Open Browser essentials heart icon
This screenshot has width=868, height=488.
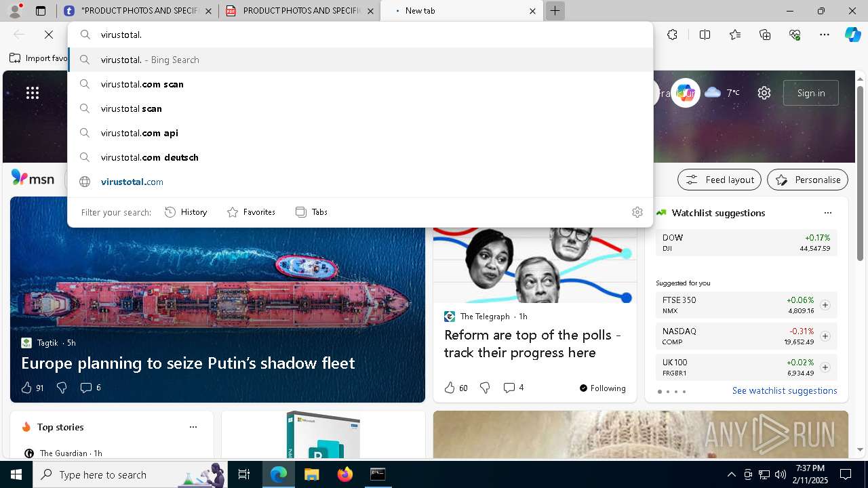795,35
